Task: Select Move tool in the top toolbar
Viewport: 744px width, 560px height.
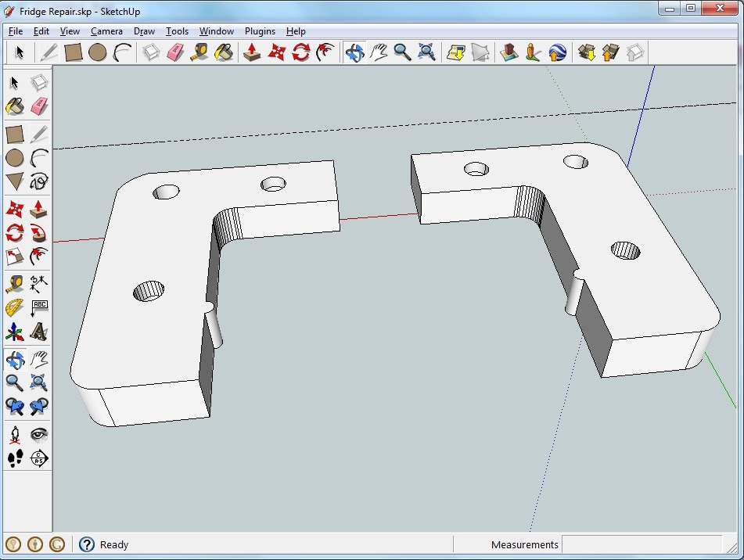Action: pos(277,52)
